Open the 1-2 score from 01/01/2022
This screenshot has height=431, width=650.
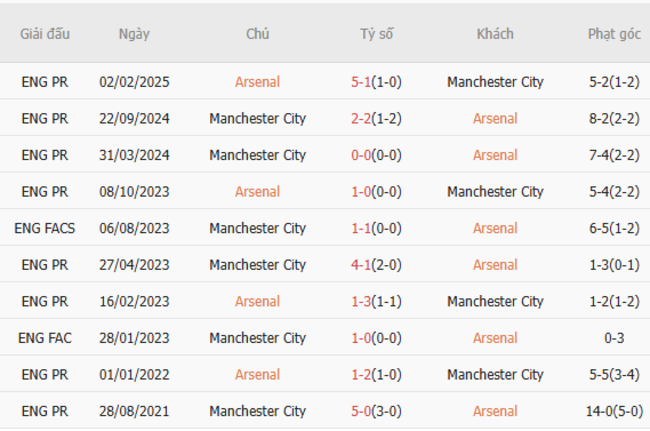click(361, 374)
